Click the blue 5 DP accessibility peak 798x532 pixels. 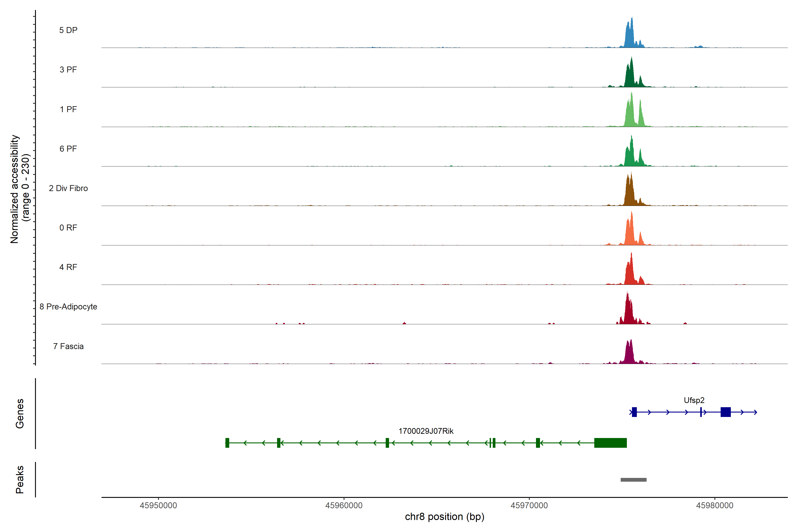pyautogui.click(x=630, y=37)
